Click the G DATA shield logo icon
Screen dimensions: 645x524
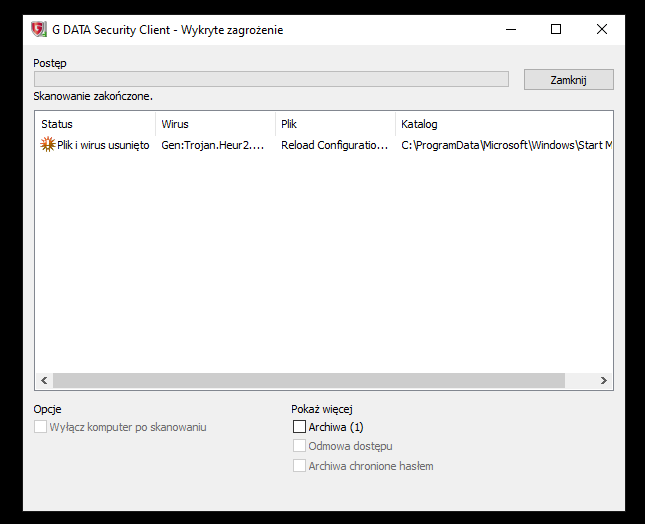click(x=38, y=30)
